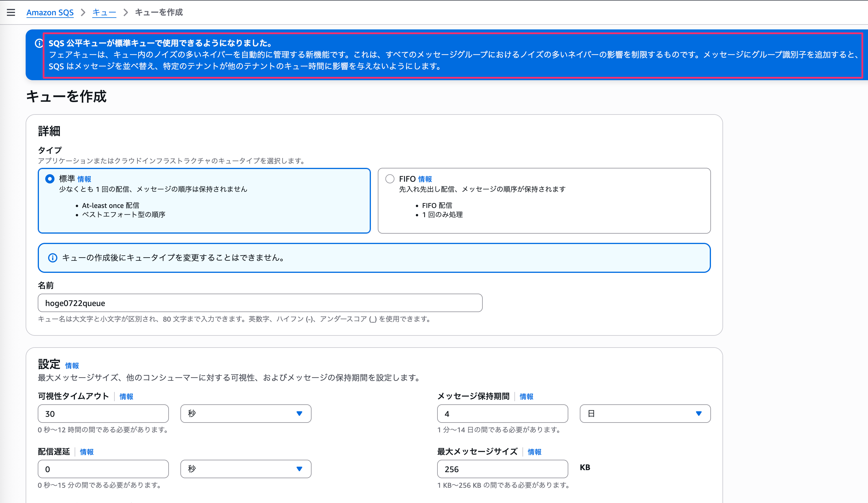The width and height of the screenshot is (868, 503).
Task: Open 配信遅延 unit dropdown 秒
Action: [246, 469]
